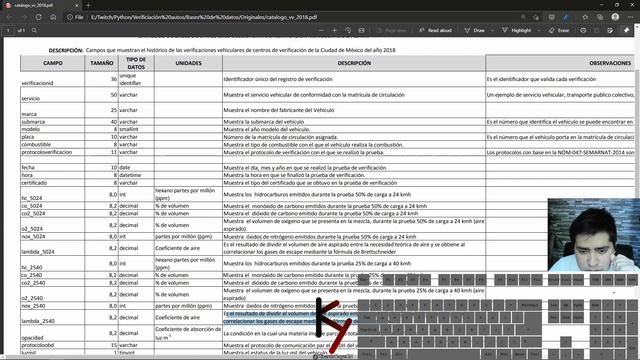640x360 pixels.
Task: Click the webcam video overlay
Action: click(x=593, y=235)
